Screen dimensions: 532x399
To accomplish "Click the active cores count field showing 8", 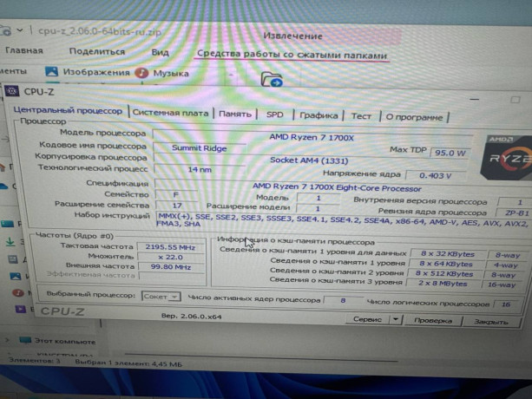I will [343, 300].
